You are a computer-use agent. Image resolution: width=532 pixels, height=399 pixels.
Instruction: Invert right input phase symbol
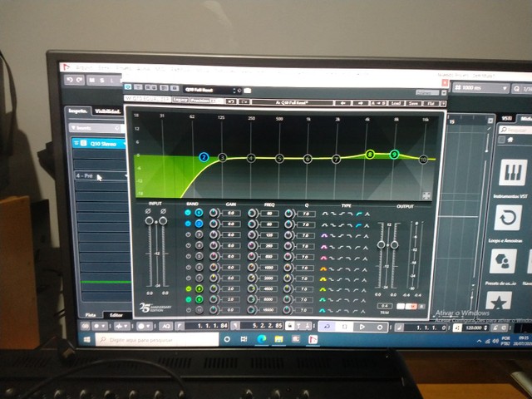point(163,211)
